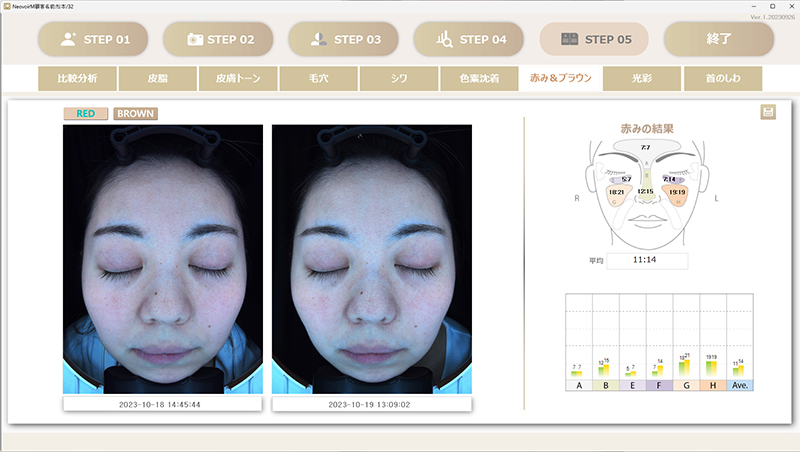Click the save disk icon
Viewport: 800px width, 452px height.
tap(768, 112)
